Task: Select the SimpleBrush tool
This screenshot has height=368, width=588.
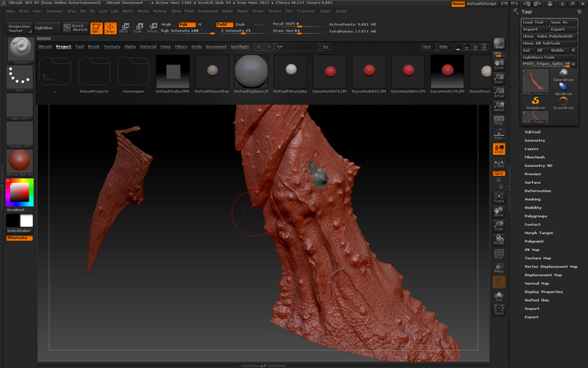Action: [536, 103]
